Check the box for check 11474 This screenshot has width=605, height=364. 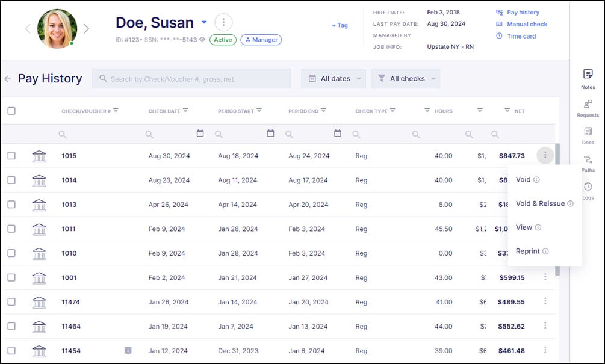point(11,302)
